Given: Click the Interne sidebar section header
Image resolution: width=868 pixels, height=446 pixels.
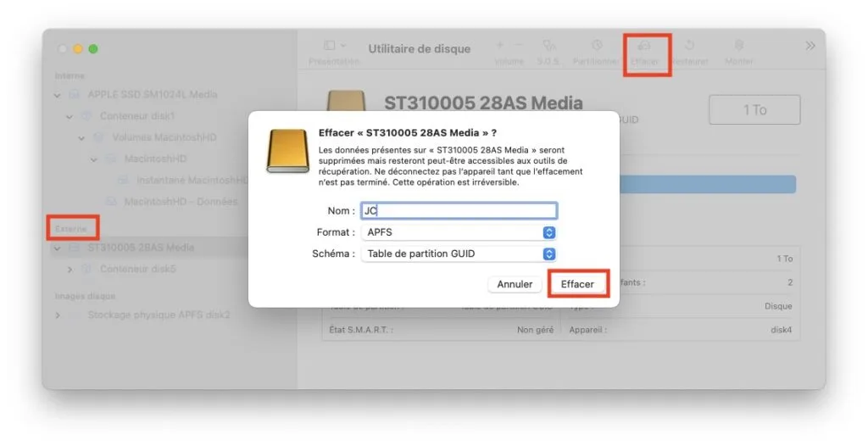Looking at the screenshot, I should 70,76.
